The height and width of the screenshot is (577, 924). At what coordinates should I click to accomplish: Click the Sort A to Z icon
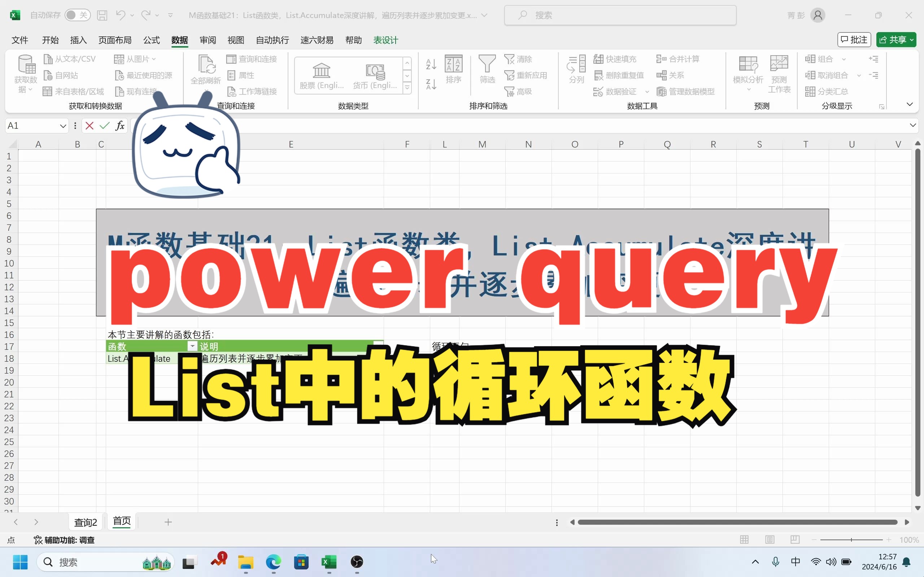431,64
